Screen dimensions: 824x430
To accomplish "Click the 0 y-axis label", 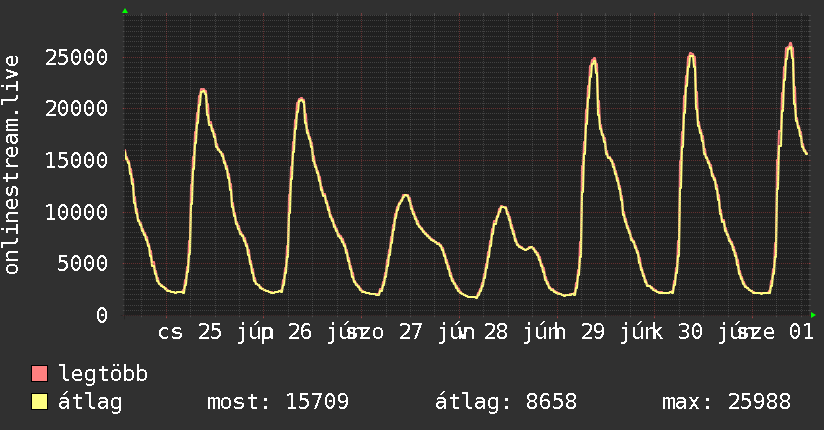I will [x=102, y=315].
